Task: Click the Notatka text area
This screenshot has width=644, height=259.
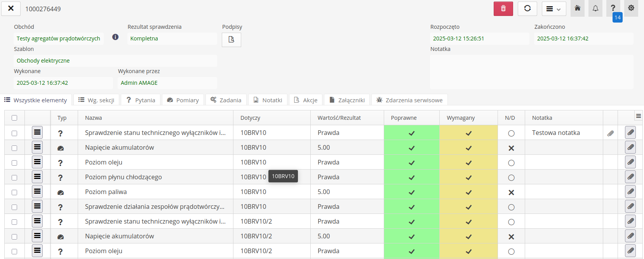Action: click(x=531, y=72)
